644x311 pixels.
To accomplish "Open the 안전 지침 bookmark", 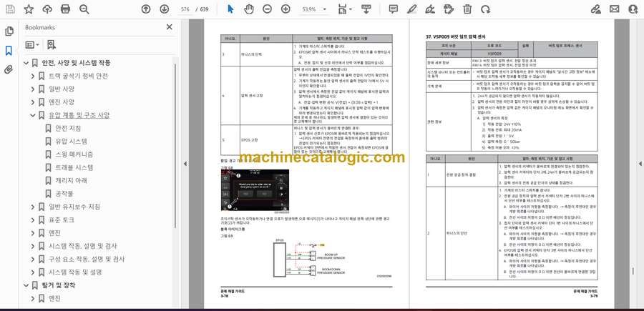I will point(68,129).
